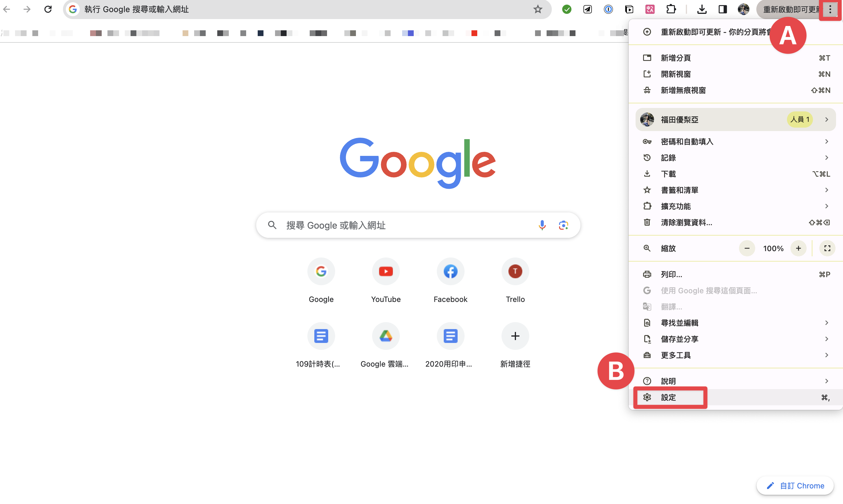Reload the page with refresh icon

coord(48,9)
